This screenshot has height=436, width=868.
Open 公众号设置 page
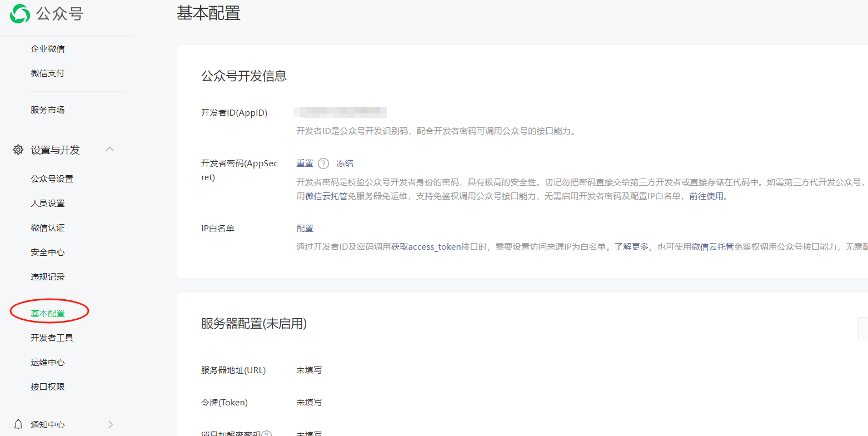coord(52,179)
